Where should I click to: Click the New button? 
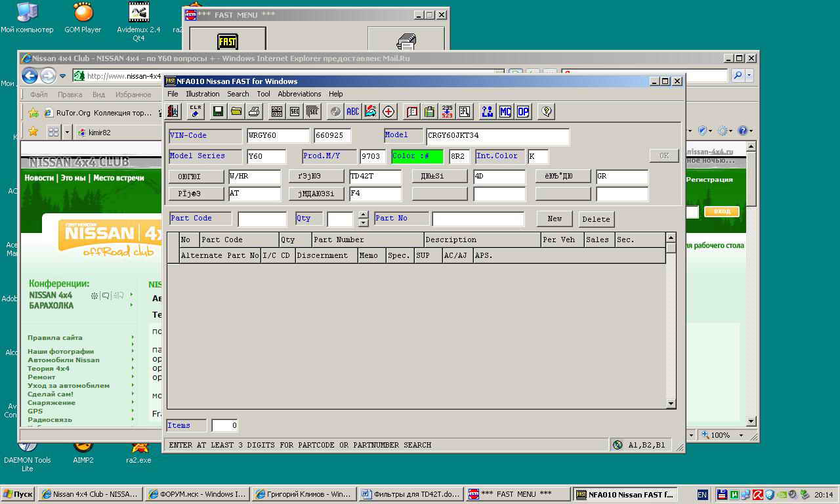click(555, 219)
